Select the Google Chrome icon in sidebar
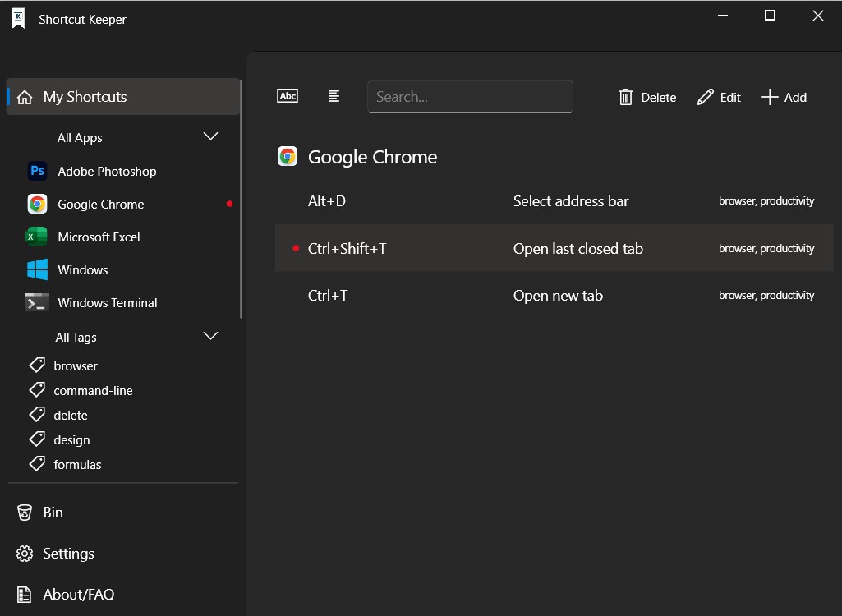 click(x=37, y=204)
